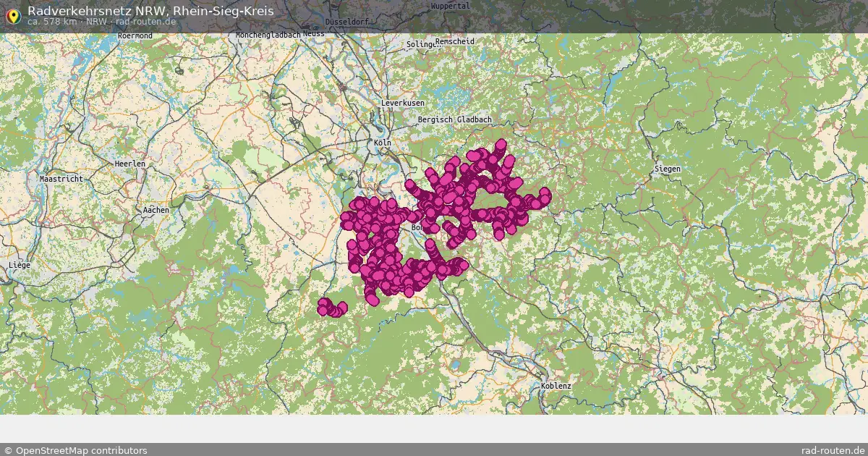Click the Aachen city label
Image resolution: width=868 pixels, height=456 pixels.
(x=156, y=210)
